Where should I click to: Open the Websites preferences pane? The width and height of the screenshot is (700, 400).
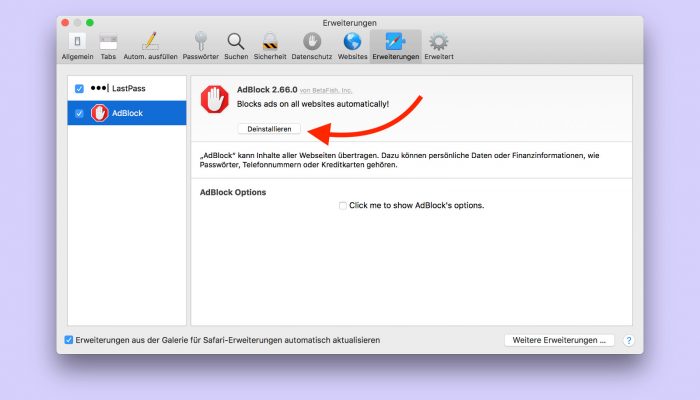352,46
